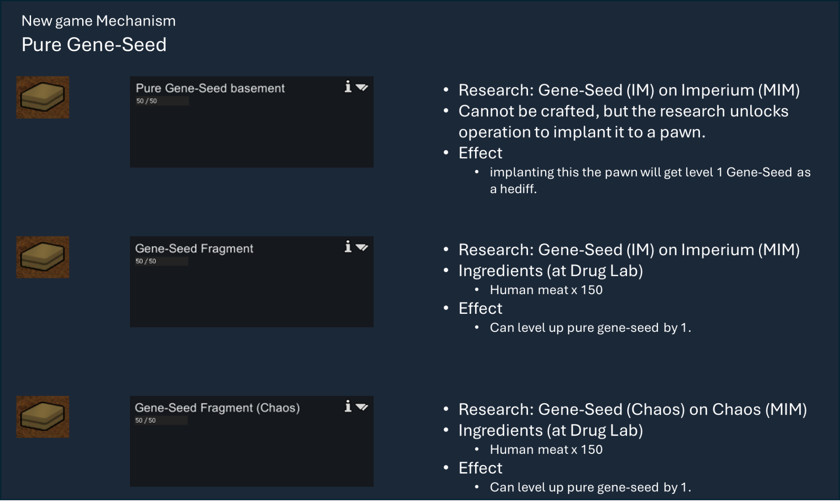Select the item icon beside Pure Gene-Seed basement

(x=42, y=97)
